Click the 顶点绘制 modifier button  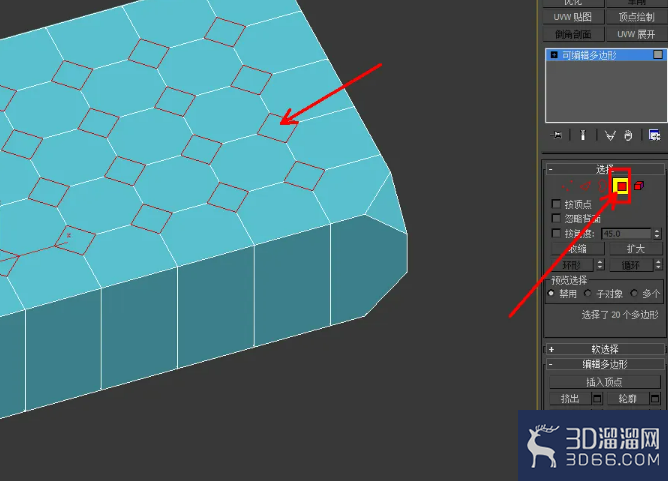[636, 17]
